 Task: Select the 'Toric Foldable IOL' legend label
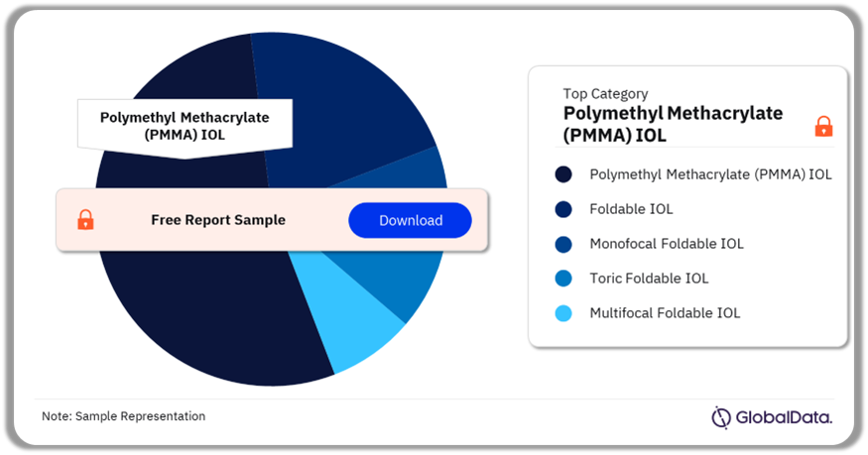[x=649, y=279]
